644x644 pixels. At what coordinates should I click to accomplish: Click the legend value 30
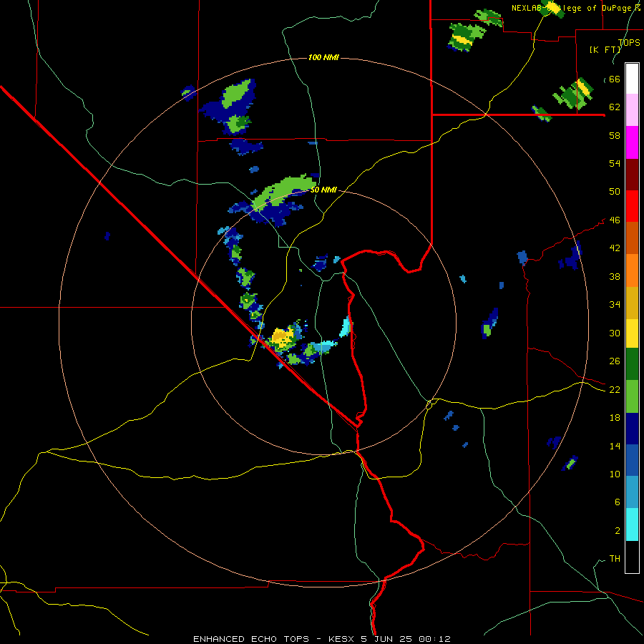tap(615, 333)
